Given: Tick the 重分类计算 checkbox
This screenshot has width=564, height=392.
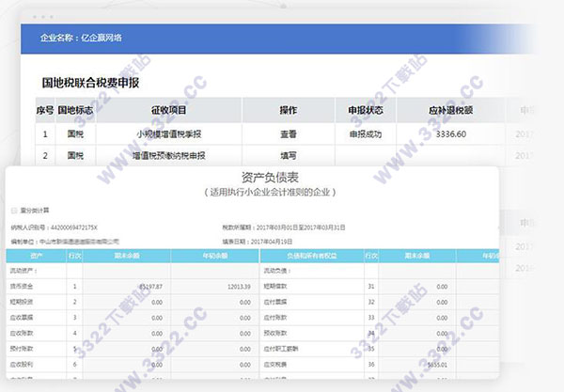Looking at the screenshot, I should pyautogui.click(x=14, y=211).
